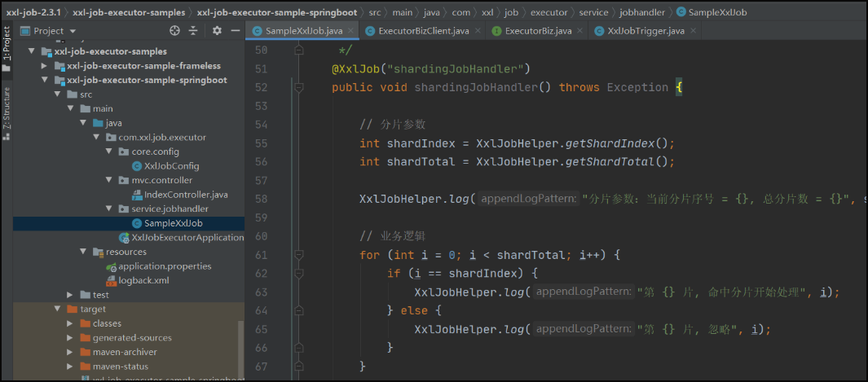Image resolution: width=868 pixels, height=382 pixels.
Task: Collapse the xxl-job-executor-sample-springboot node arrow
Action: tap(44, 80)
